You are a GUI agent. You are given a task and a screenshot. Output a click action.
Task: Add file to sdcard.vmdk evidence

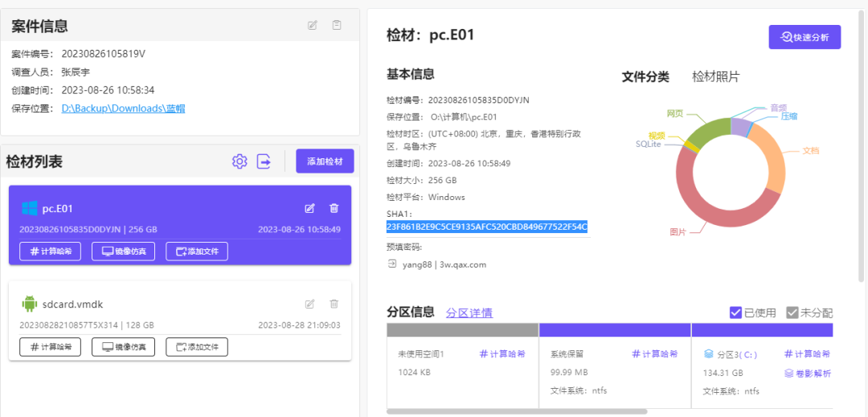(197, 347)
